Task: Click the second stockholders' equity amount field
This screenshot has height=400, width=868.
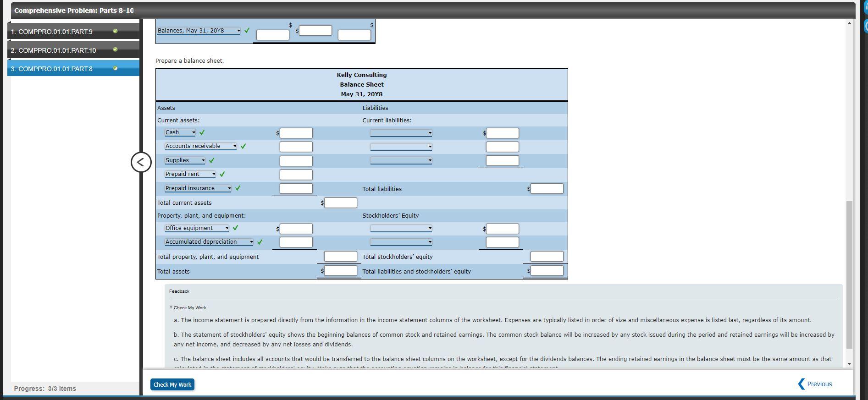Action: pos(503,242)
